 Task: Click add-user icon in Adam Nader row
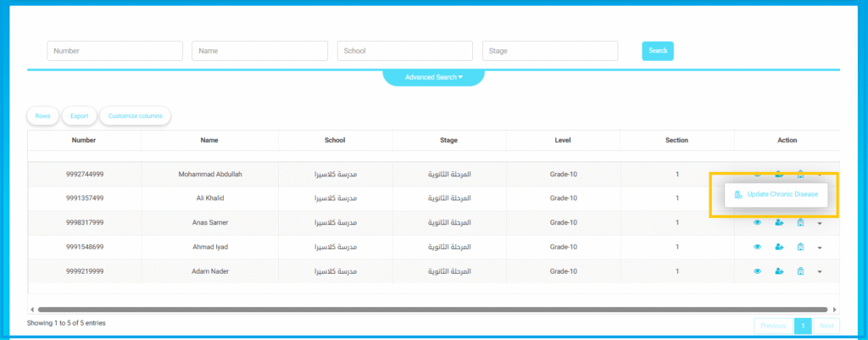click(779, 271)
